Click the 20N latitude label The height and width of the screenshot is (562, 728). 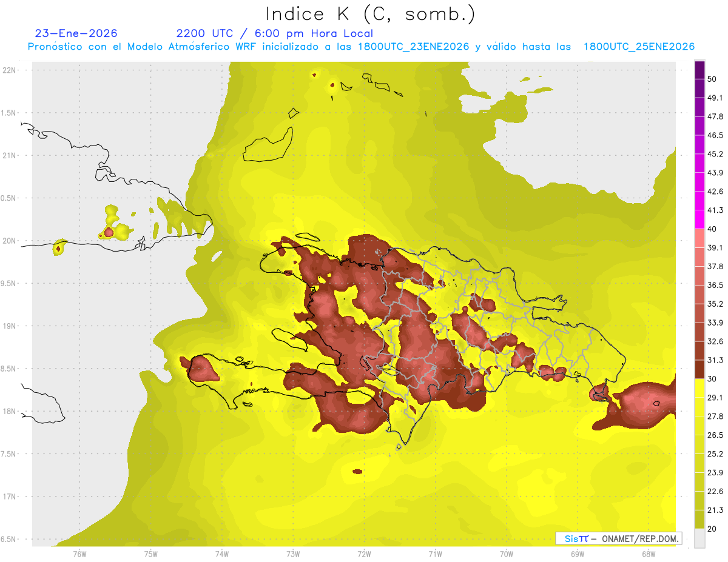tap(9, 241)
